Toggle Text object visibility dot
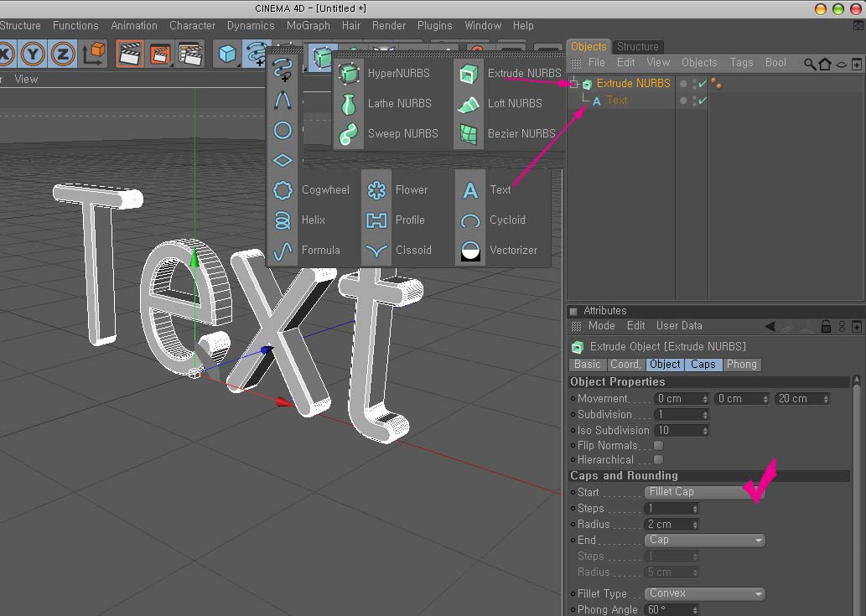The width and height of the screenshot is (866, 616). click(x=684, y=101)
